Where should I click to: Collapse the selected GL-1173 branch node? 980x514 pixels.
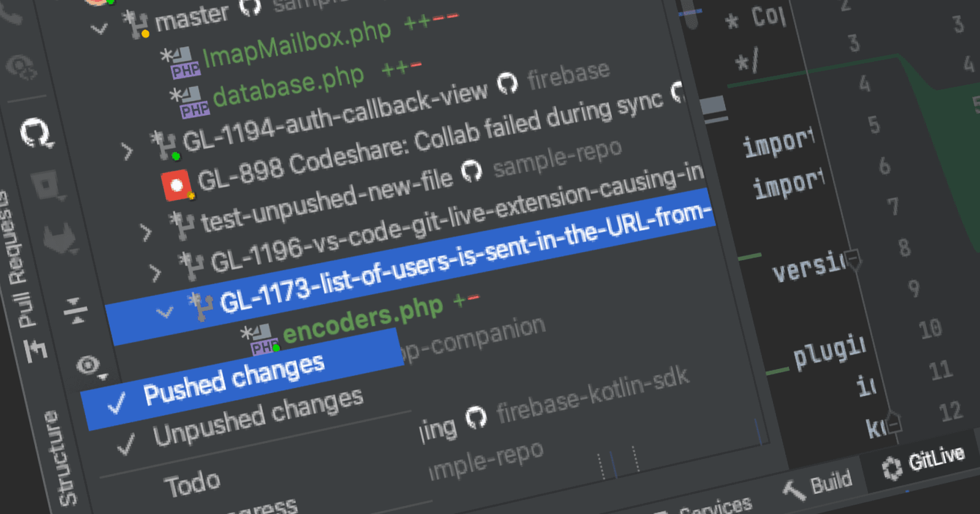pos(164,313)
